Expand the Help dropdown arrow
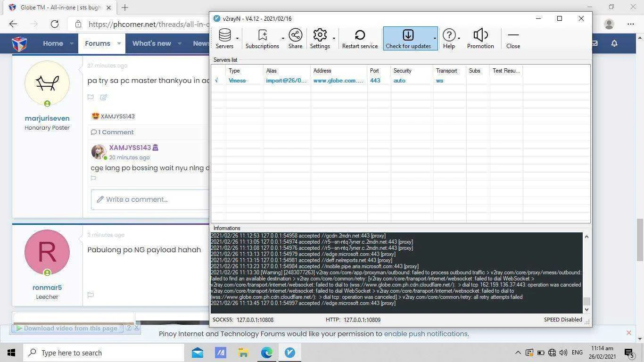 459,39
